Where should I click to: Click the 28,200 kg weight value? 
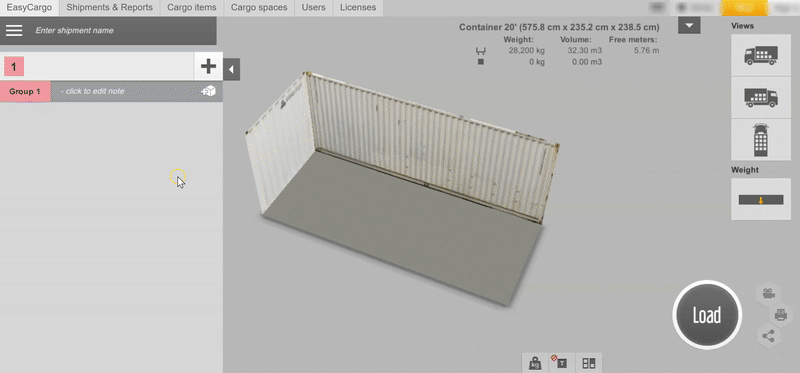[528, 51]
